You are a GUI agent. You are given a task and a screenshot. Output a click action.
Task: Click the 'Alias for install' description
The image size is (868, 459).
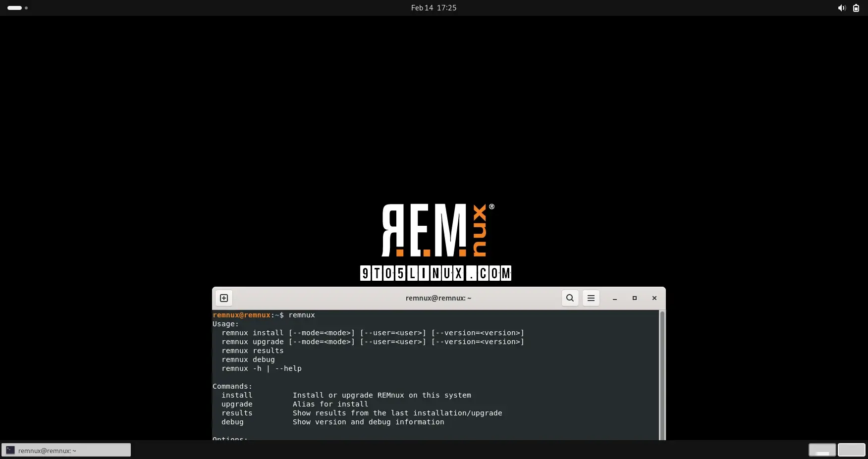tap(330, 404)
